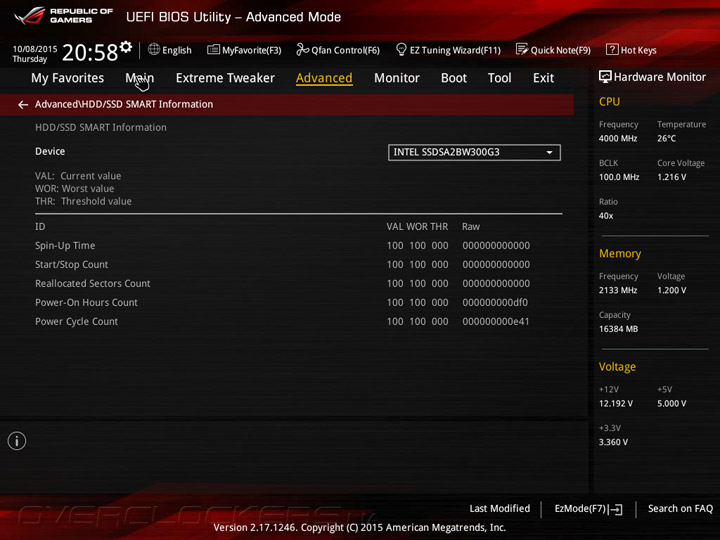This screenshot has width=720, height=540.
Task: Click the EzMode exit arrow icon
Action: coord(616,509)
